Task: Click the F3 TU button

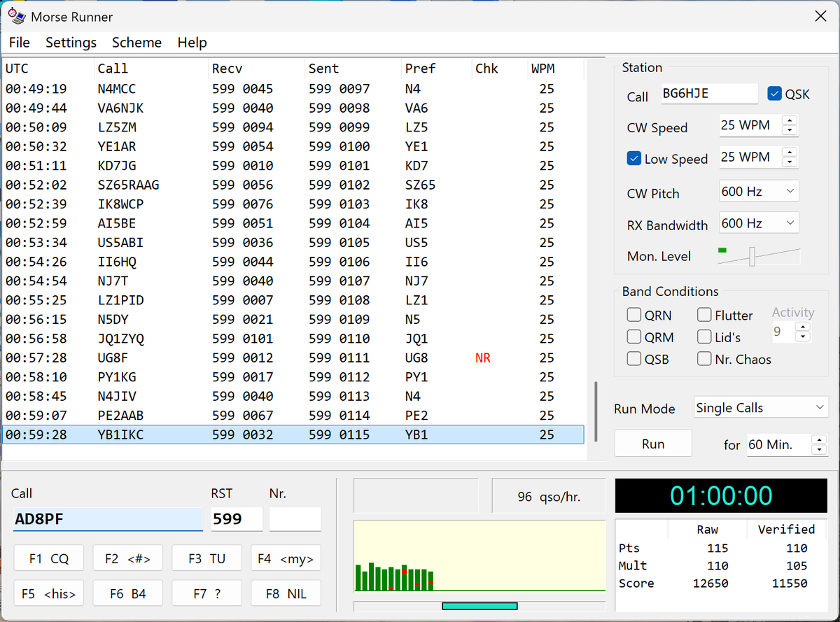Action: click(x=207, y=558)
